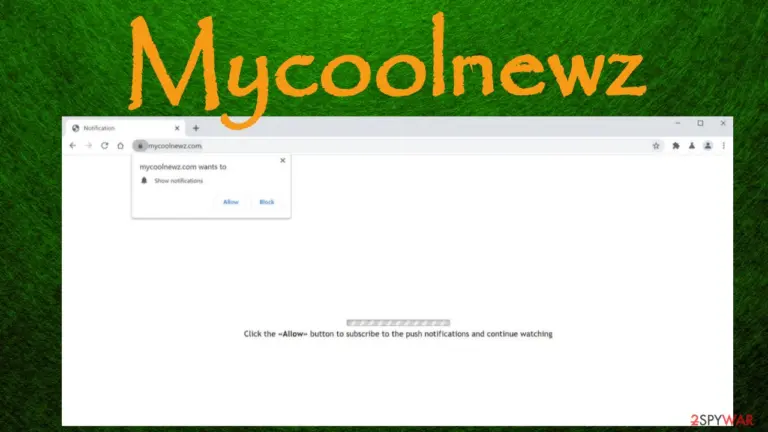Screen dimensions: 768x432
Task: Click the bell Show notifications entry
Action: tap(172, 181)
